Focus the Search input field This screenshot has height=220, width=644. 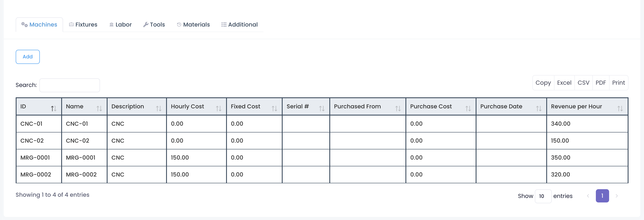(x=70, y=85)
